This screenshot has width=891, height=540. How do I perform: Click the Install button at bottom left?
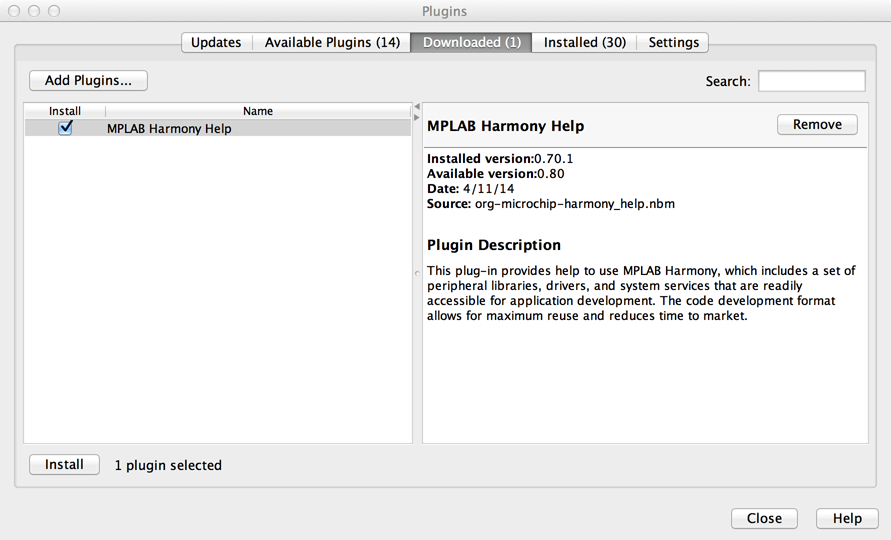[x=64, y=464]
